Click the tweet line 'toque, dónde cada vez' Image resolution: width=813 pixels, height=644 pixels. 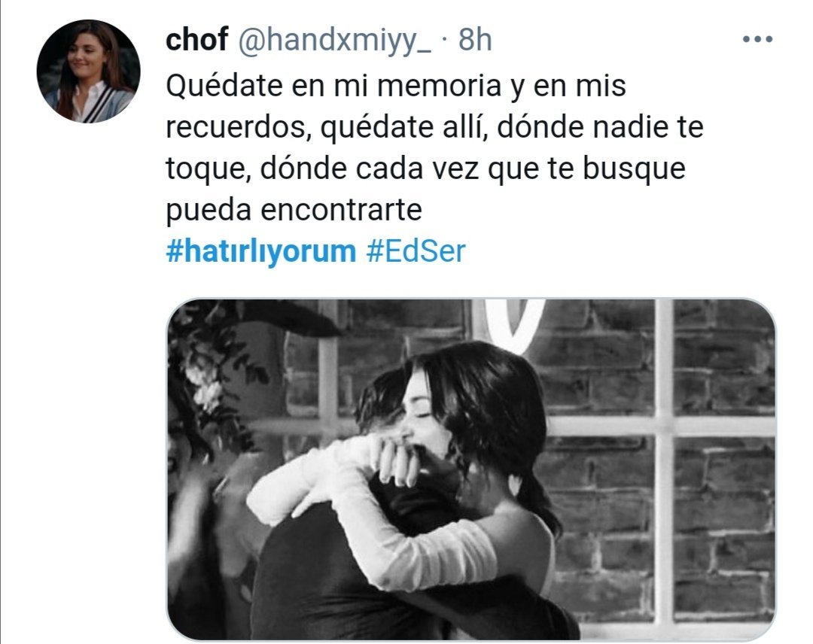[425, 169]
